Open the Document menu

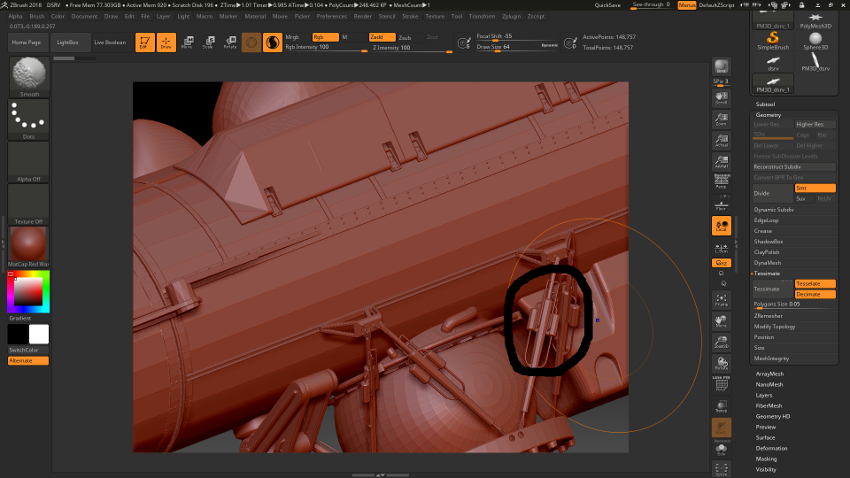(84, 16)
